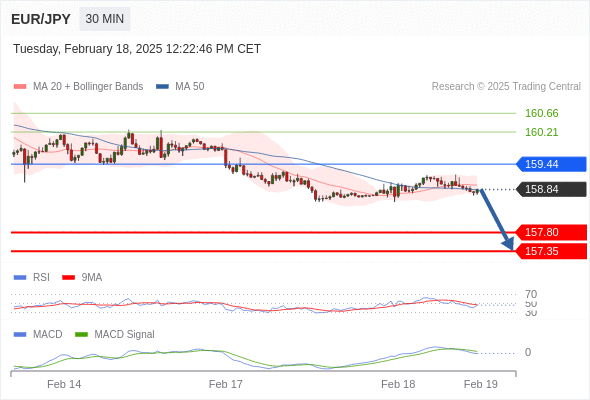The height and width of the screenshot is (400, 590).
Task: Click the MACD Signal legend label
Action: click(x=125, y=334)
